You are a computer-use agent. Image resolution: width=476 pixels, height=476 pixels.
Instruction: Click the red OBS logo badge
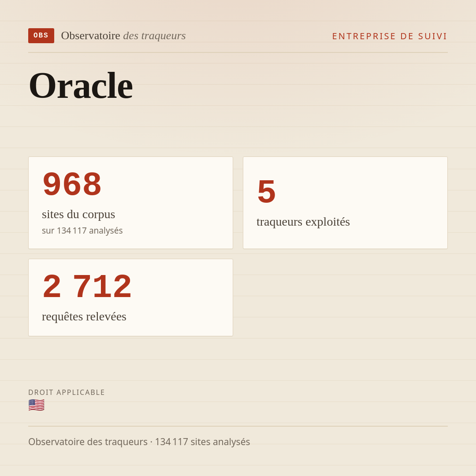coord(41,36)
